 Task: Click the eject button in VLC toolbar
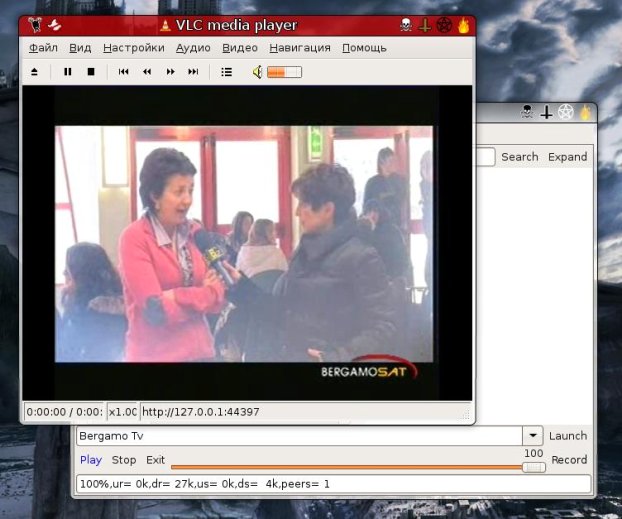click(34, 72)
